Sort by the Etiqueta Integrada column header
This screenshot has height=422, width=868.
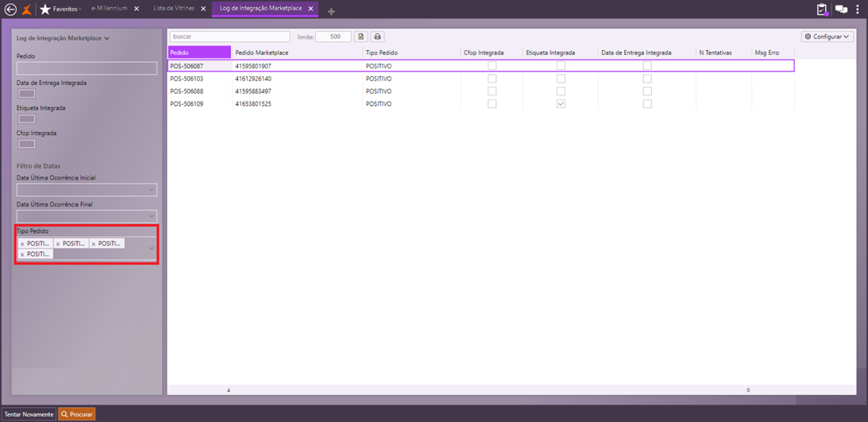[560, 52]
